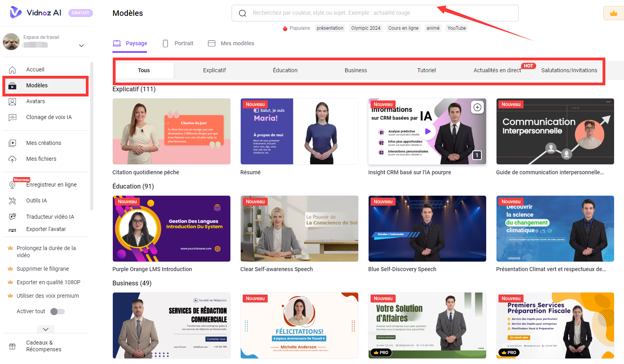Open Traducteur vidéo IA icon

coord(12,217)
